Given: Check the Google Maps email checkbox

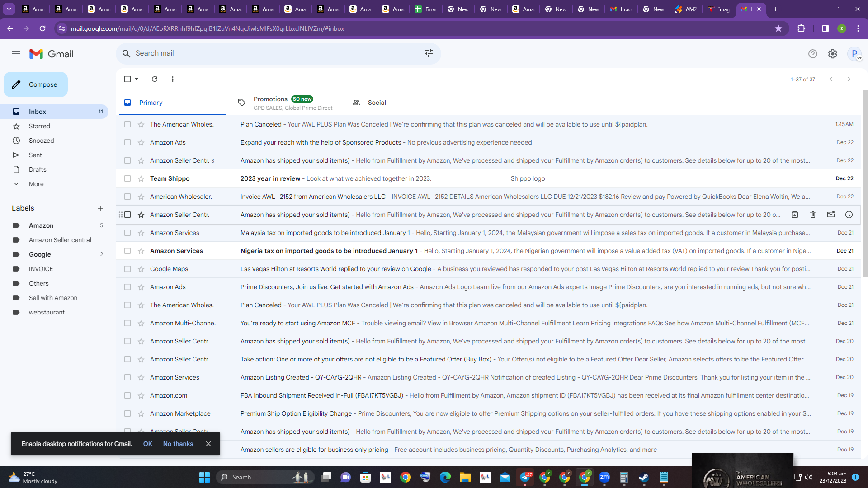Looking at the screenshot, I should pos(127,269).
